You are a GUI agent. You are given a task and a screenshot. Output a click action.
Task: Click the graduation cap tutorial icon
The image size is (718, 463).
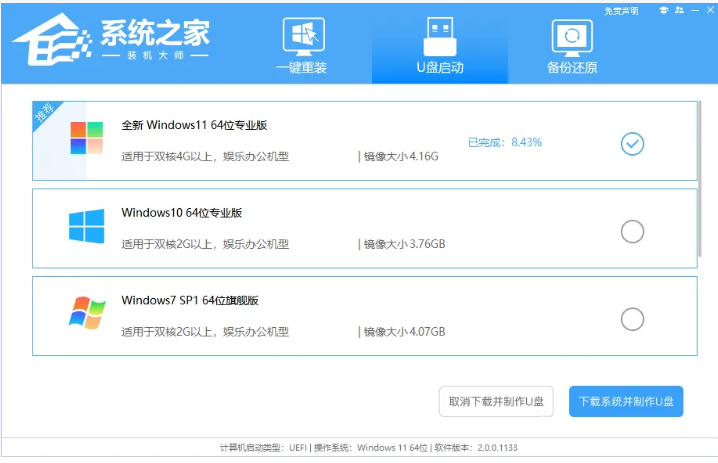click(664, 10)
